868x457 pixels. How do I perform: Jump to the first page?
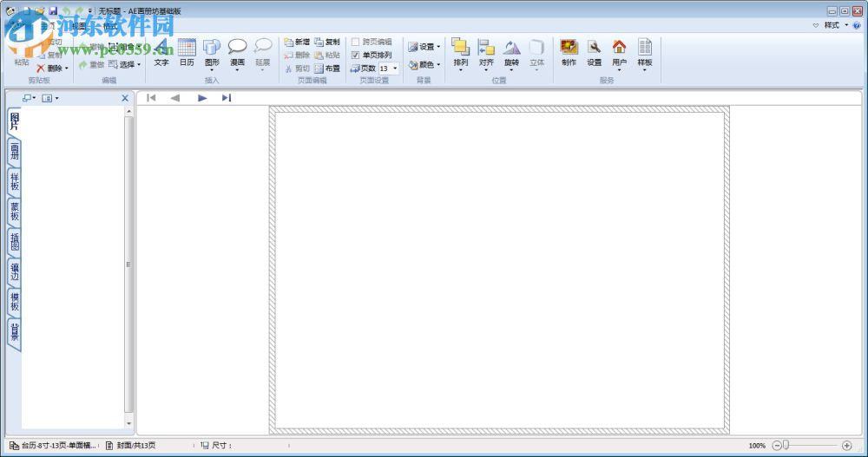tap(151, 98)
